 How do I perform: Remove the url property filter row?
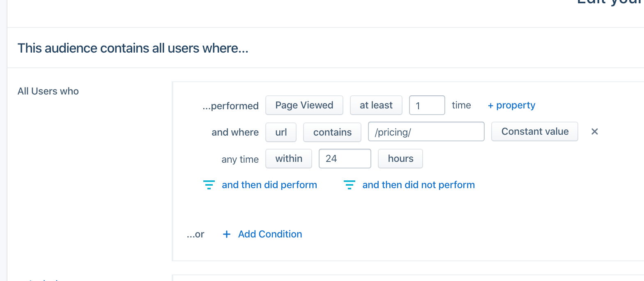point(594,131)
